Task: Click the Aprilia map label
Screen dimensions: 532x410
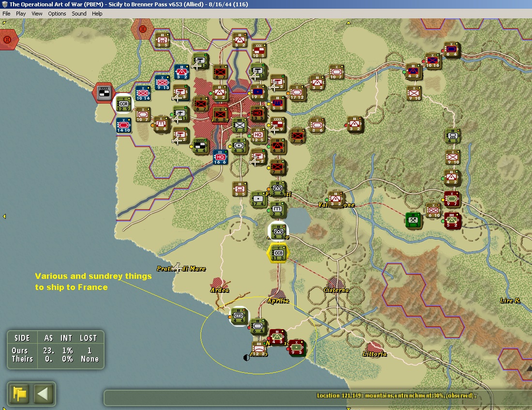Action: pos(278,301)
